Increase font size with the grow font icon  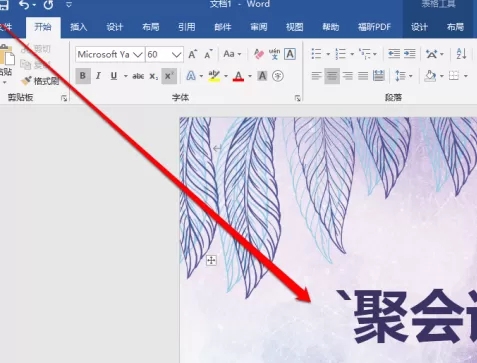coord(193,54)
